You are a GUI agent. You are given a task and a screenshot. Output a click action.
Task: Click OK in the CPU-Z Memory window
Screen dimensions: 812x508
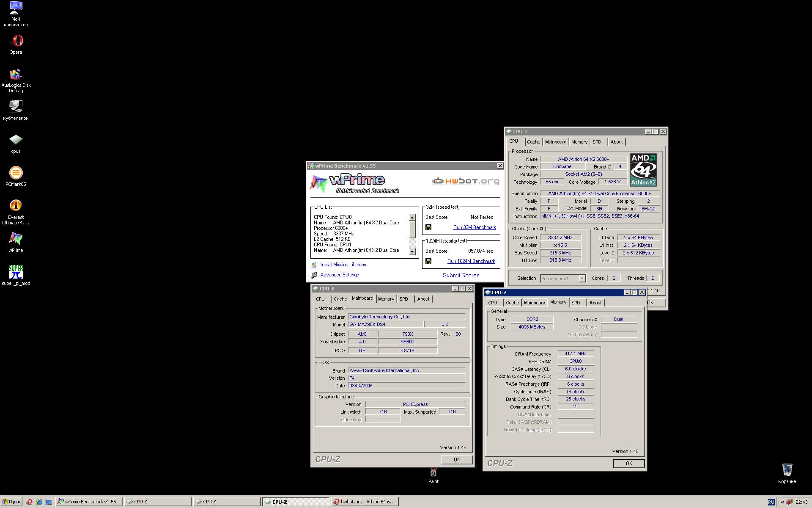(629, 464)
